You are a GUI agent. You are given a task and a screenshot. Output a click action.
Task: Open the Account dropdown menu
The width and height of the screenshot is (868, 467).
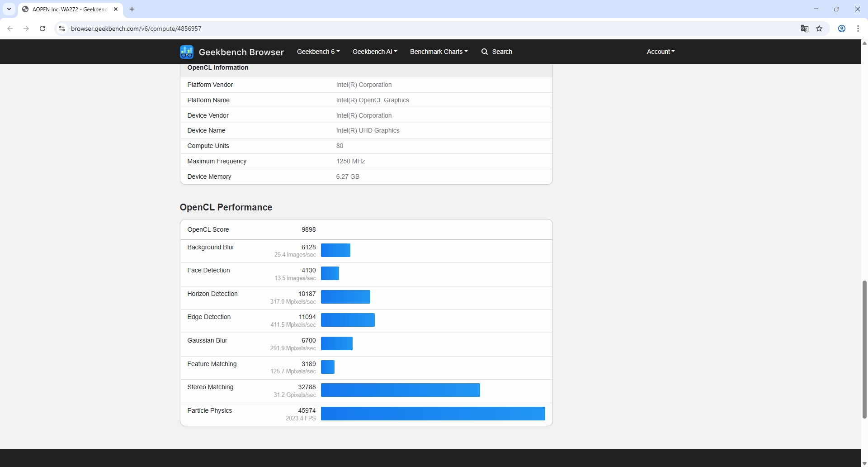(660, 52)
